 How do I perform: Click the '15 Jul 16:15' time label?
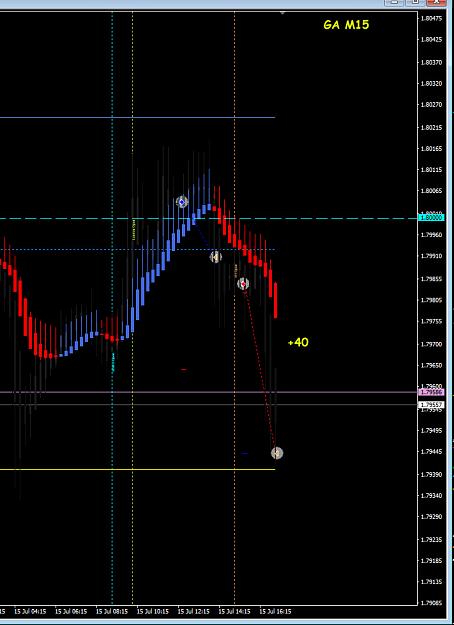(275, 611)
